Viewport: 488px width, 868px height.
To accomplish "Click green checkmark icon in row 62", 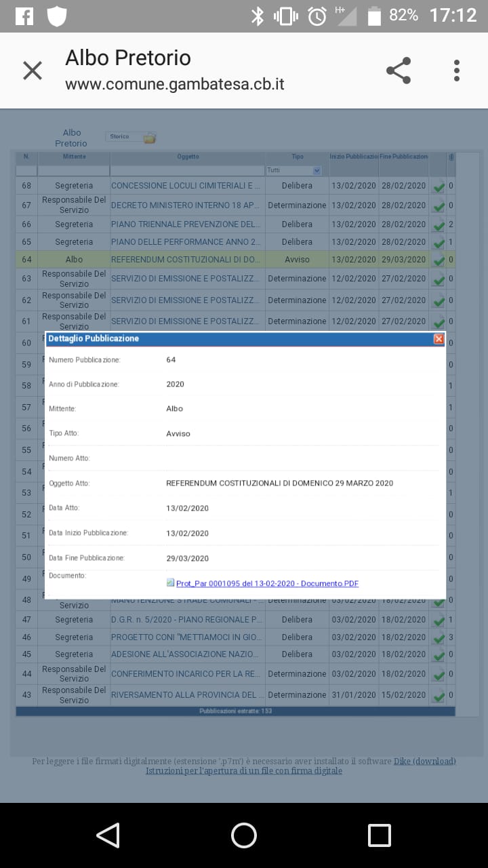I will click(x=439, y=300).
